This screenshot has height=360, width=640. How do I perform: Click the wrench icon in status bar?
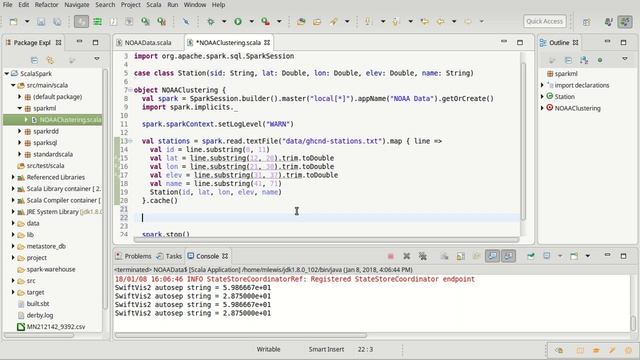pyautogui.click(x=612, y=350)
